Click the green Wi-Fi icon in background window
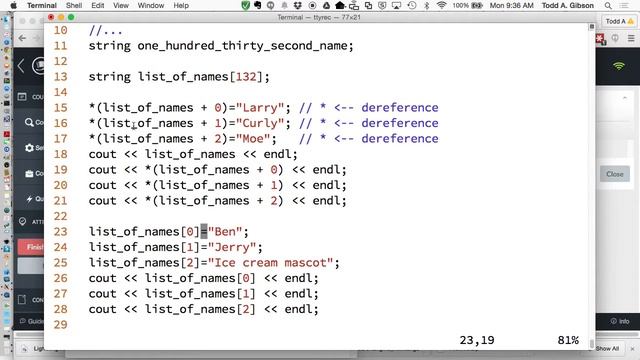This screenshot has height=360, width=640. point(619,66)
